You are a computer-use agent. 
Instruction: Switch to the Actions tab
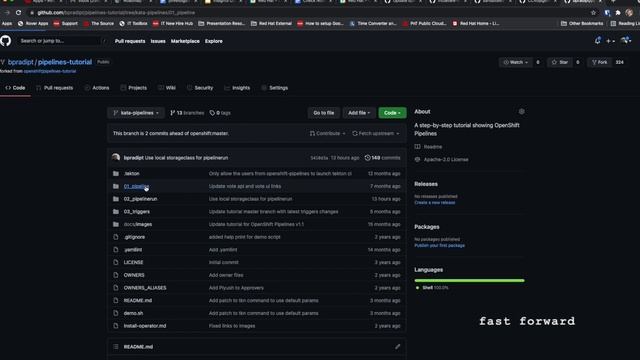coord(97,88)
